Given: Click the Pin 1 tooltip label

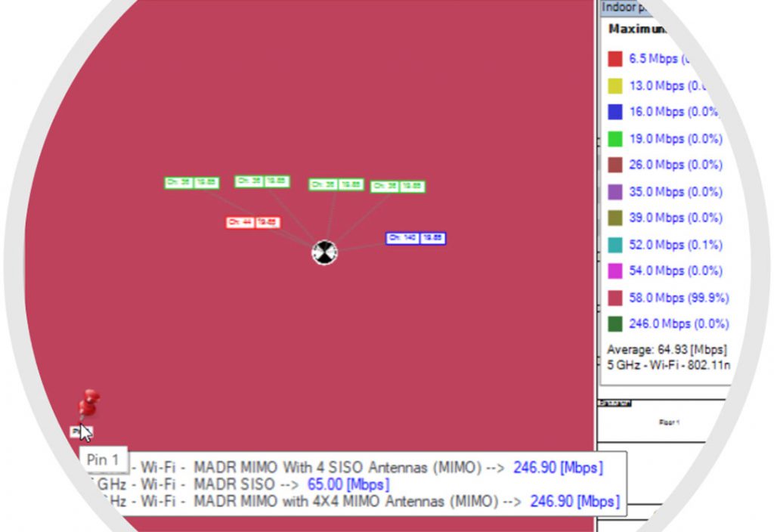Looking at the screenshot, I should [x=103, y=459].
